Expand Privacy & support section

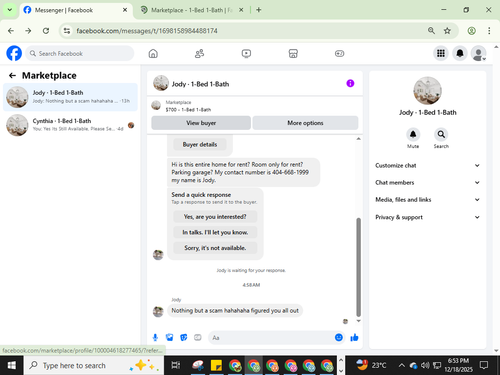click(428, 217)
